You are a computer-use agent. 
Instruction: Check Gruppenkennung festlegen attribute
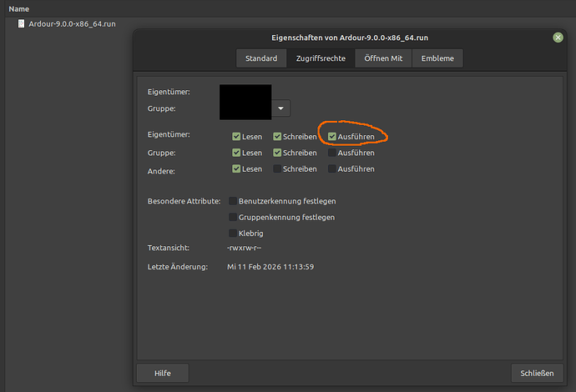(233, 217)
